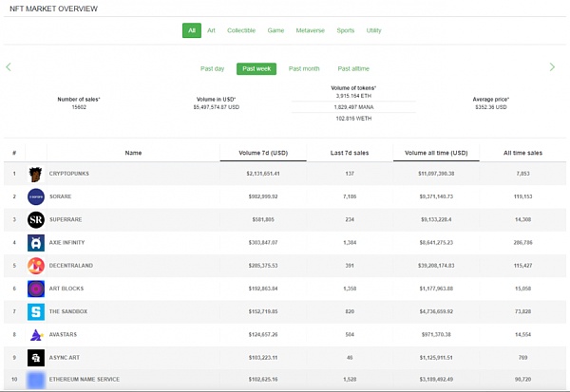Select the Metaverse category tab
Image resolution: width=570 pixels, height=392 pixels.
click(310, 30)
